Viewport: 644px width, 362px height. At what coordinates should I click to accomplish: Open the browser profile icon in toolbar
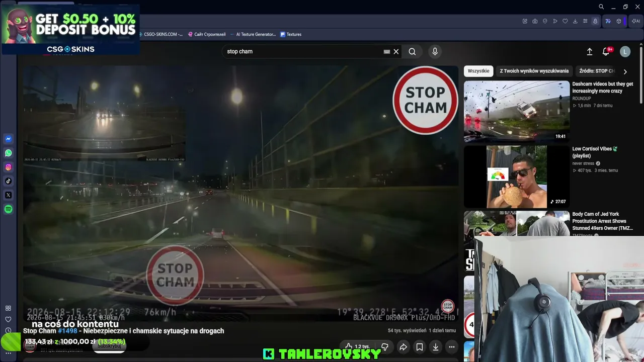595,21
